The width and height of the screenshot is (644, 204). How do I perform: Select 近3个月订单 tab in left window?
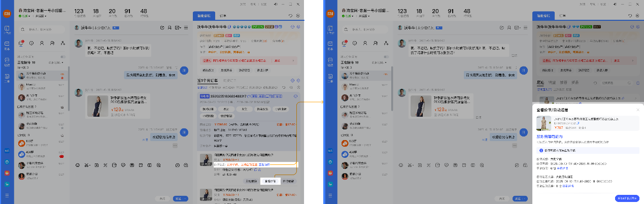coord(209,81)
